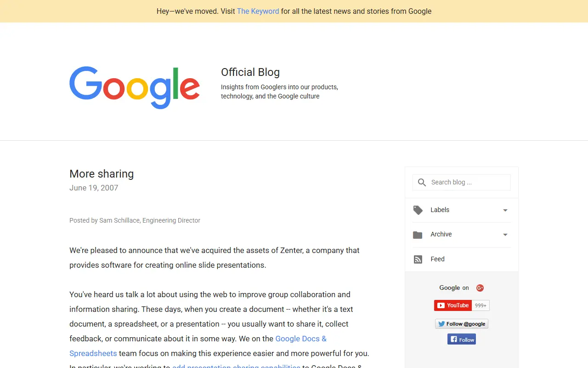The height and width of the screenshot is (368, 588).
Task: Click the YouTube subscribe button
Action: point(453,305)
